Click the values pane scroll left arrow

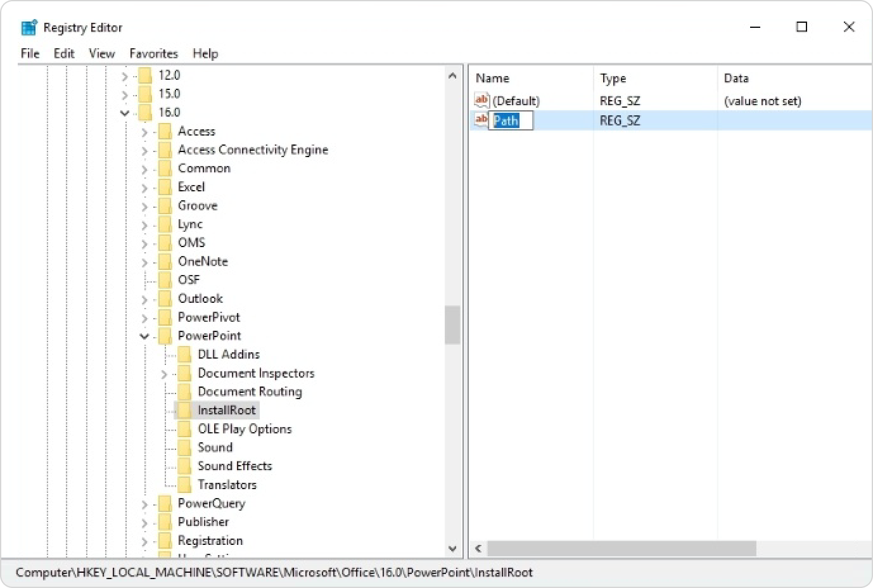point(478,548)
